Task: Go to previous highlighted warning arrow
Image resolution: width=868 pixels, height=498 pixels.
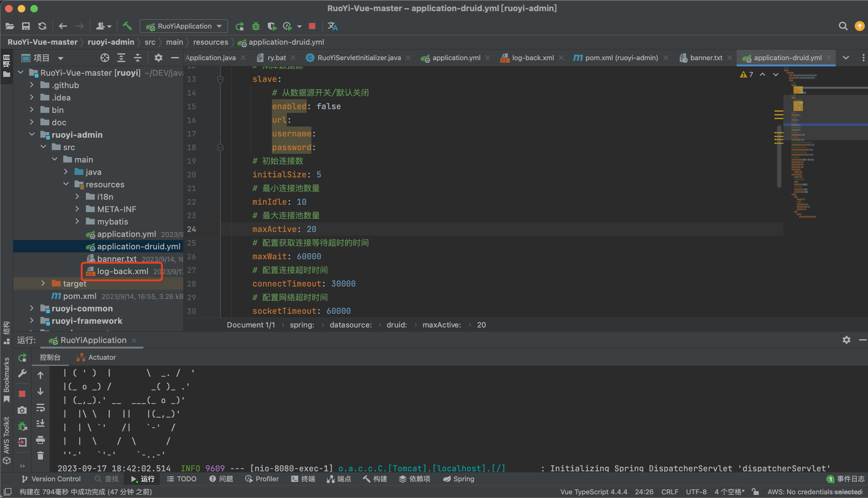Action: click(762, 74)
